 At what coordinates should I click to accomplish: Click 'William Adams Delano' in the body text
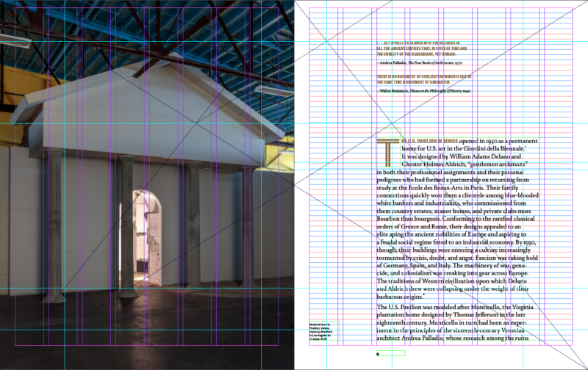[x=474, y=156]
